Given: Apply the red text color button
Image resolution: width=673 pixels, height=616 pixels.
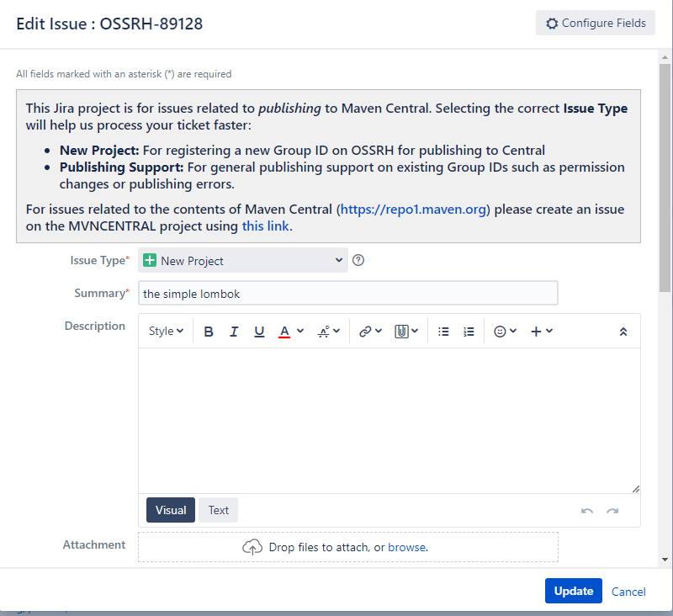Looking at the screenshot, I should (x=284, y=332).
